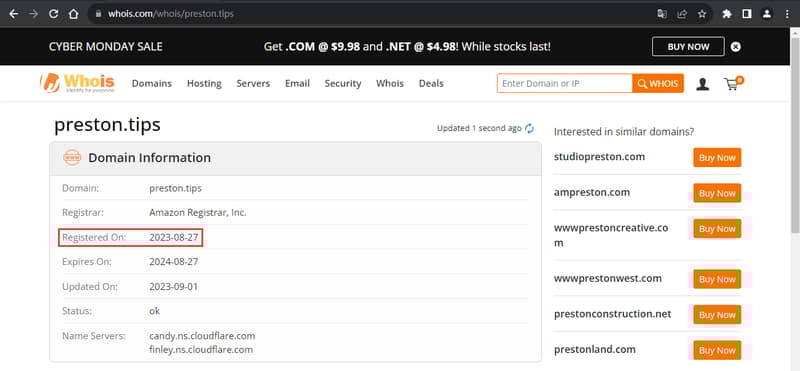This screenshot has height=371, width=800.
Task: Click BUY NOW in the sale banner
Action: (x=688, y=46)
